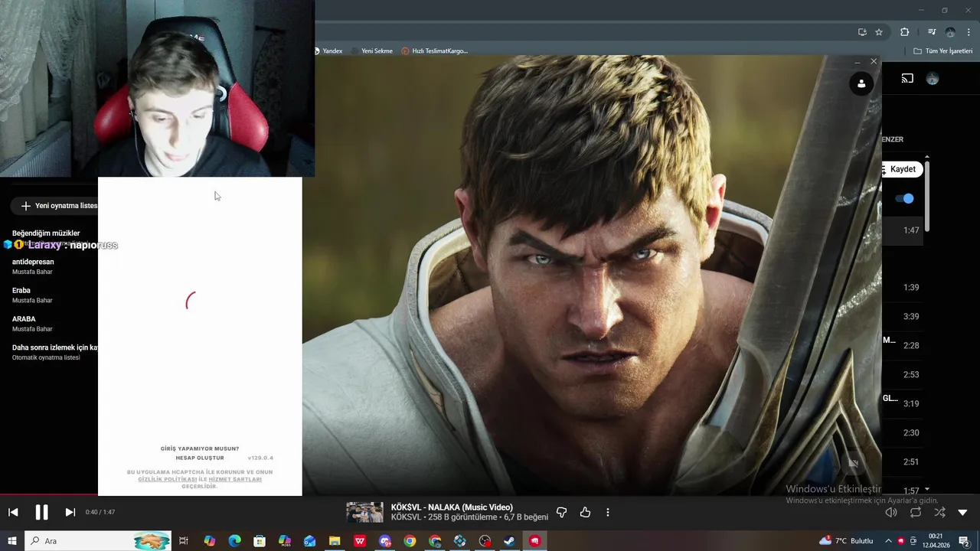The image size is (980, 551).
Task: Open Task View on the taskbar
Action: 184,541
